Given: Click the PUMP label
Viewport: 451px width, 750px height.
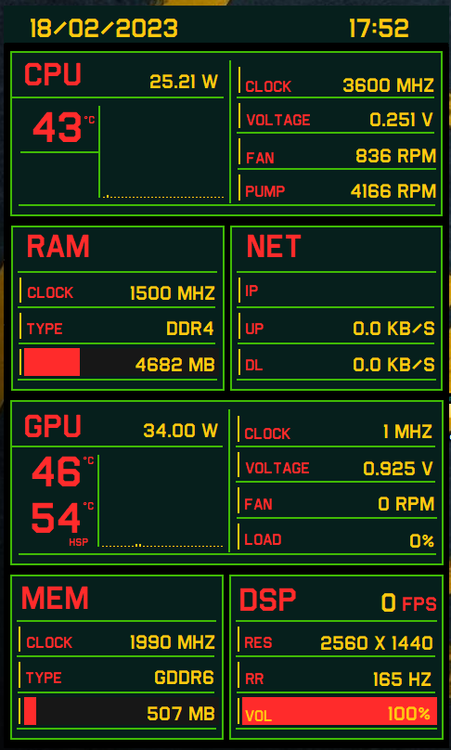Looking at the screenshot, I should click(265, 192).
